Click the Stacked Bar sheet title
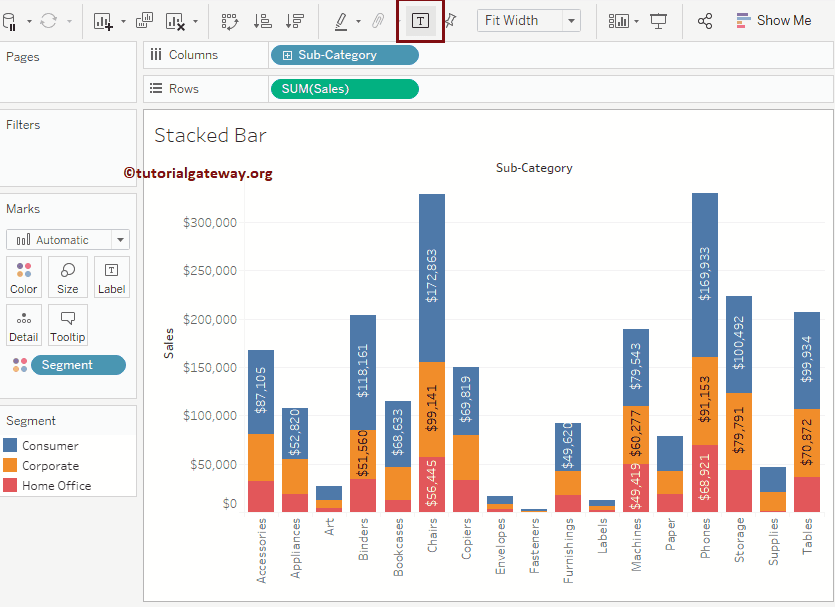 [210, 135]
